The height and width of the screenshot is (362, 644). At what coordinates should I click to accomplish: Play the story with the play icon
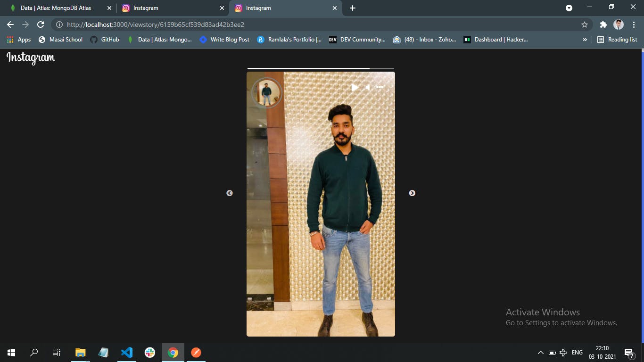click(x=355, y=87)
